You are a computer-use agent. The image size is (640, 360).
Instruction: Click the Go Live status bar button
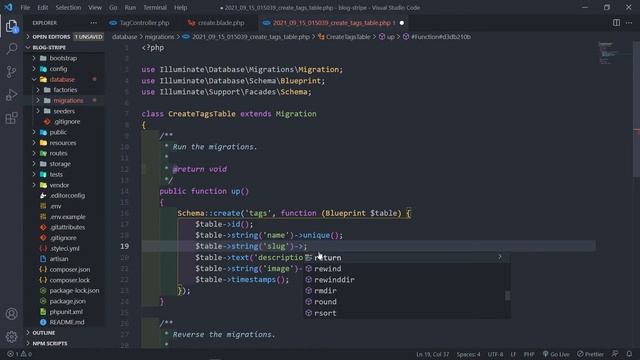coord(556,354)
